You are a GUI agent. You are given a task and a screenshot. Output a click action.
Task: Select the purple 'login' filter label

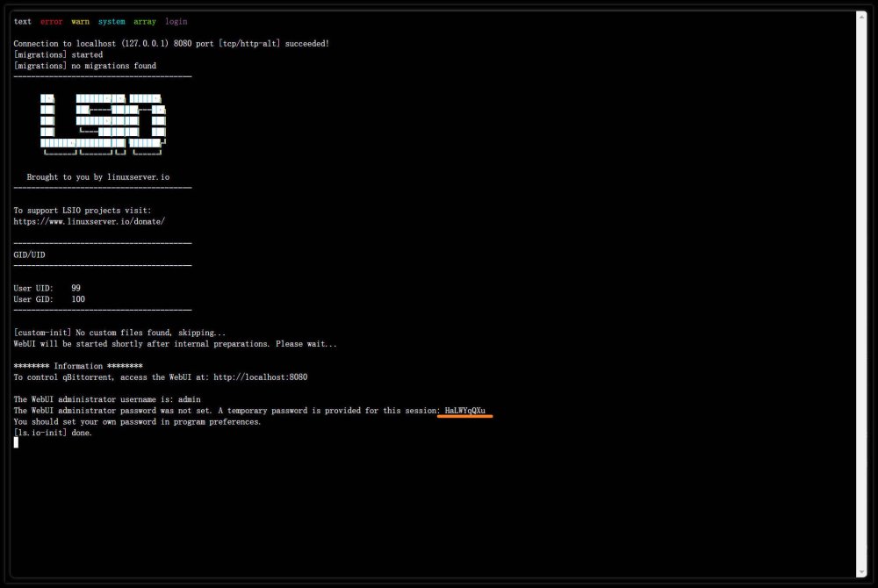(x=176, y=22)
